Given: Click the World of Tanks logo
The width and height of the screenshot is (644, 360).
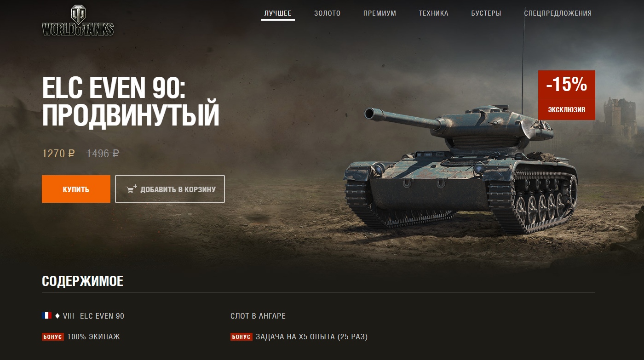Looking at the screenshot, I should (78, 21).
